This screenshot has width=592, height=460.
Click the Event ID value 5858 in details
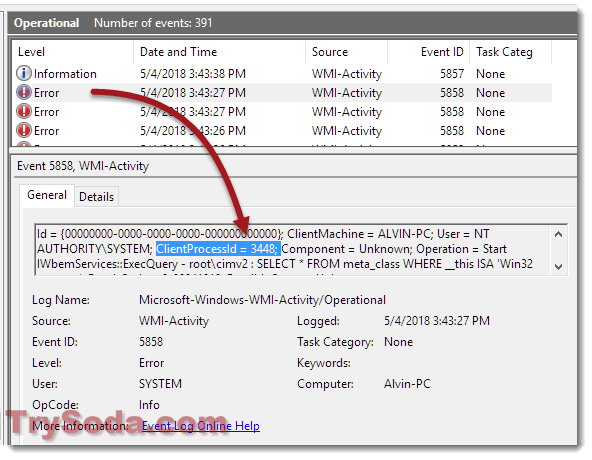pos(151,342)
